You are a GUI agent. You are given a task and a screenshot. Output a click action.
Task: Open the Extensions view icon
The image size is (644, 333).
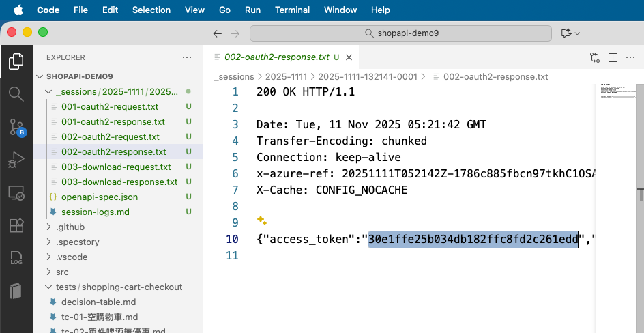[16, 225]
